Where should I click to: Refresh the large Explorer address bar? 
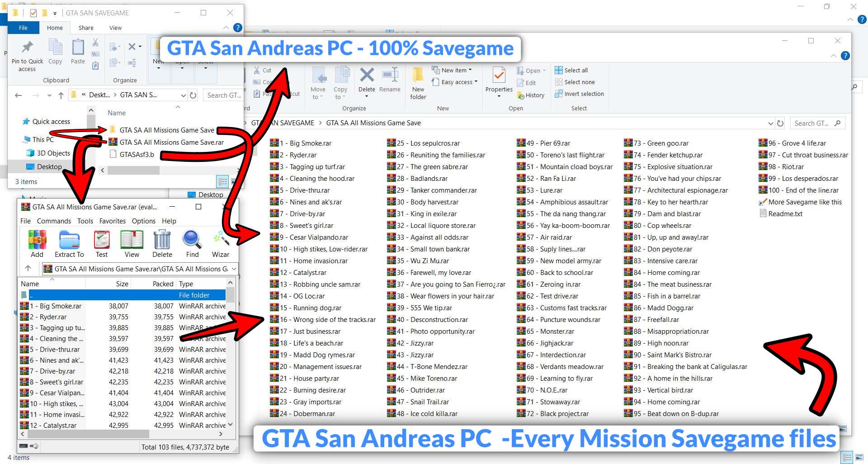click(780, 123)
